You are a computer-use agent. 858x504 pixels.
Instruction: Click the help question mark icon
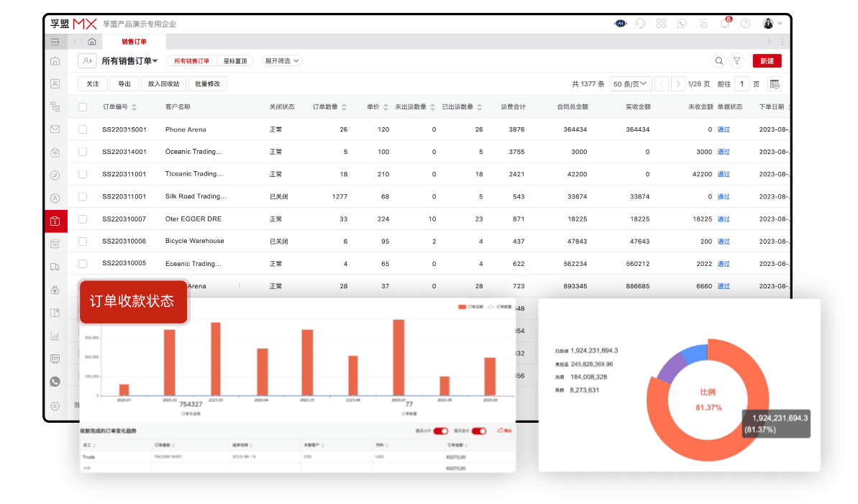coord(745,23)
